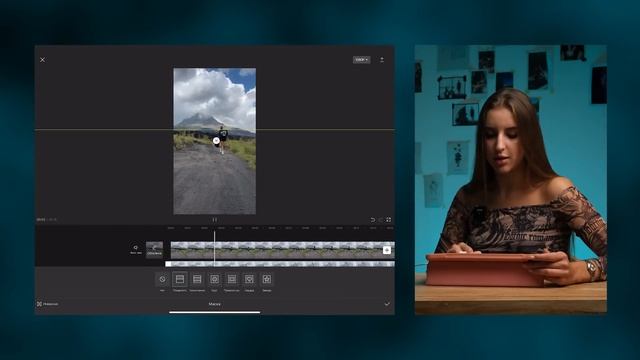Close the editor with the X icon
This screenshot has width=640, height=360.
click(42, 60)
